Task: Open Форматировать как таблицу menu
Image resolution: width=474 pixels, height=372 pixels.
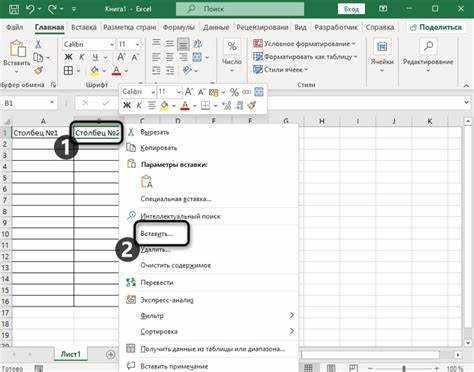Action: tap(305, 57)
